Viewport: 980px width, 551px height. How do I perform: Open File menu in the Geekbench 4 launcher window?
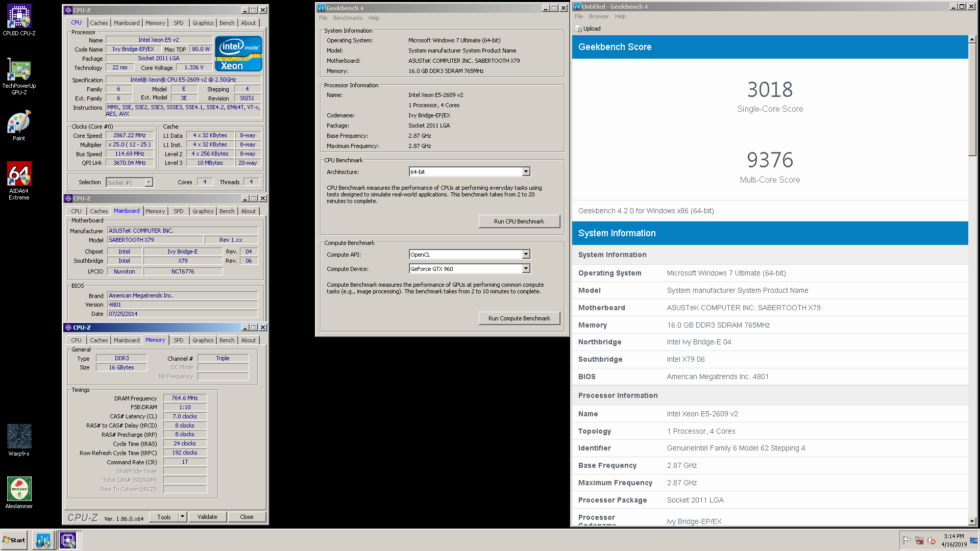click(323, 18)
